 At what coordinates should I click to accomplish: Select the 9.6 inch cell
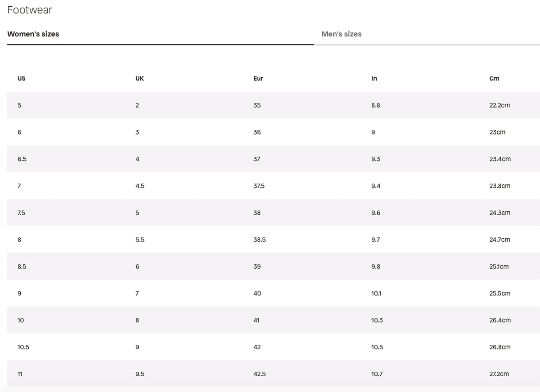point(376,213)
